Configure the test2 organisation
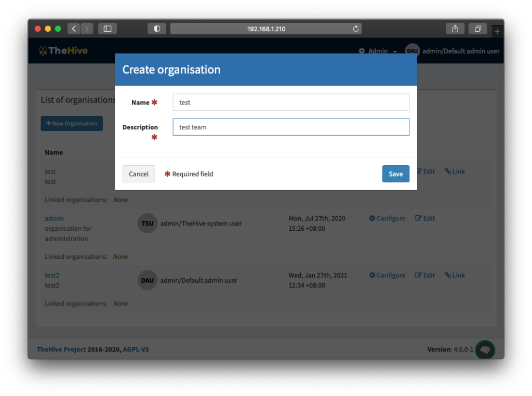The width and height of the screenshot is (532, 396). 387,275
